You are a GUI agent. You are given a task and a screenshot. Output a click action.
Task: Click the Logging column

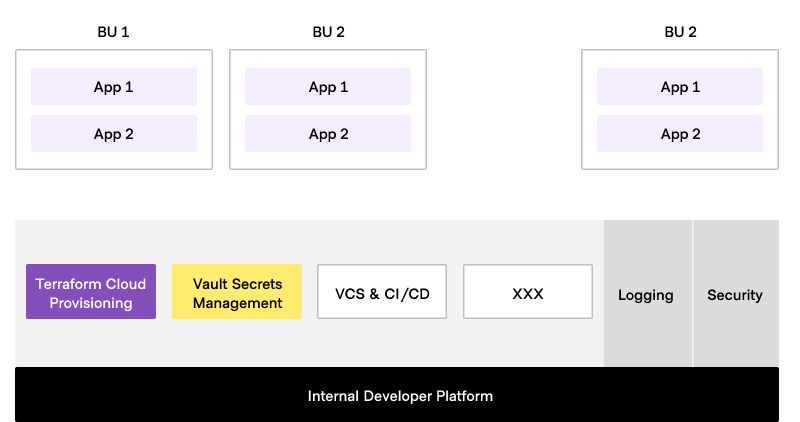(647, 295)
